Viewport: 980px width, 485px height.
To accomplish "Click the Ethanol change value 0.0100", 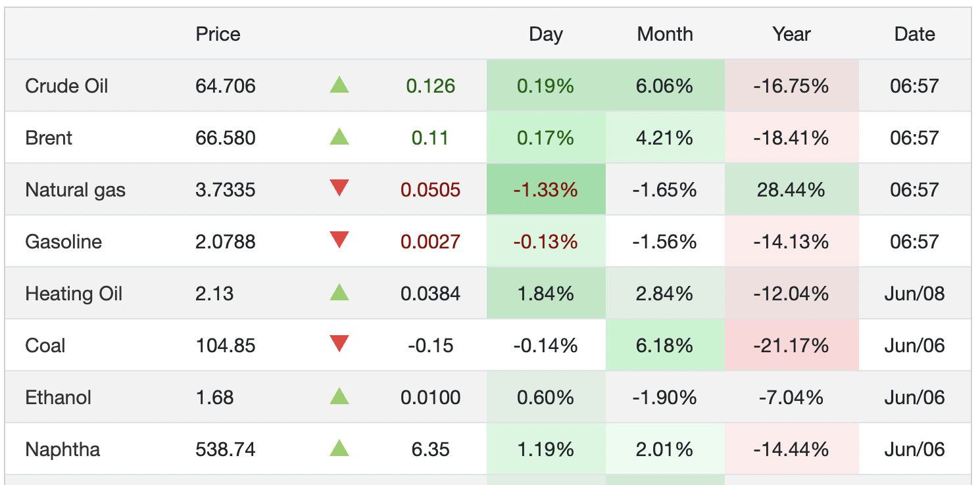I will click(430, 398).
